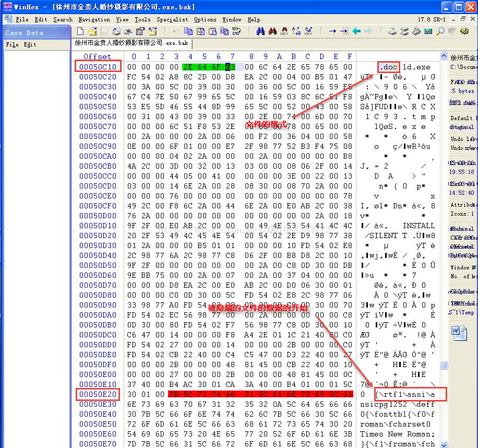Click the Open RAM chip icon

[416, 31]
